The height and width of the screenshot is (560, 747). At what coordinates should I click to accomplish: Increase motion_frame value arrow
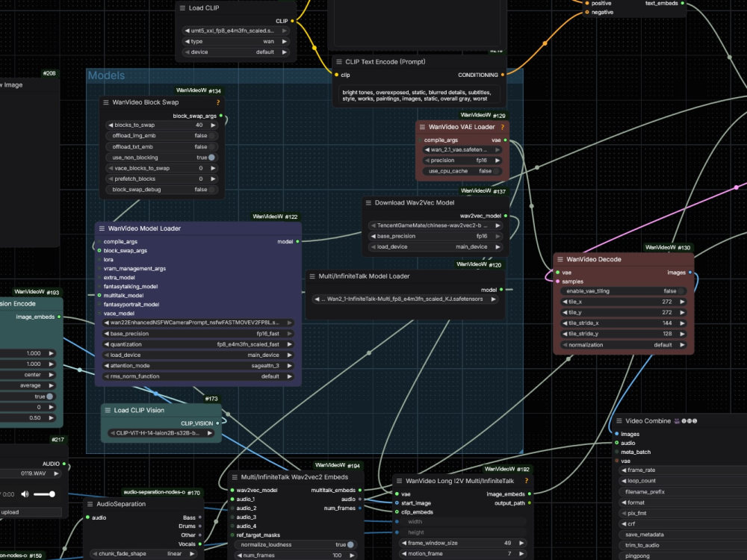click(x=521, y=554)
